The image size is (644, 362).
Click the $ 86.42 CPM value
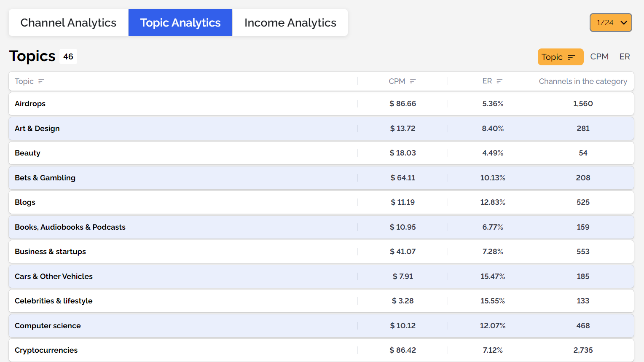coord(402,350)
